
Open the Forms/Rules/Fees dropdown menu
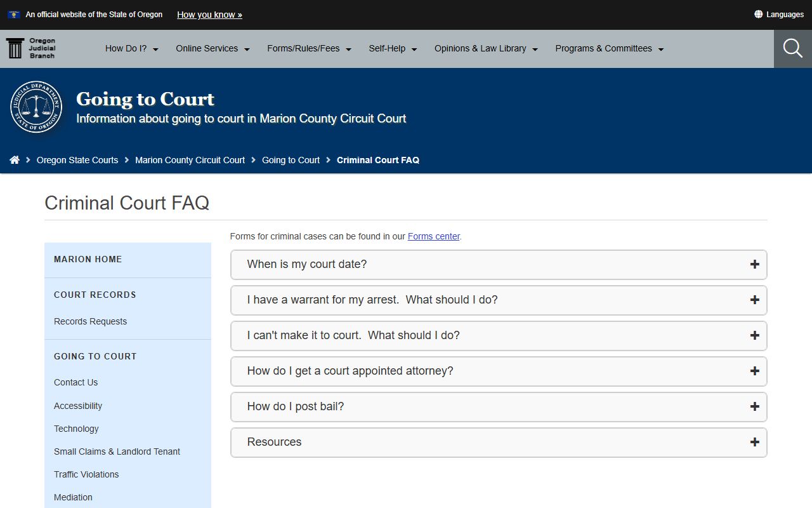click(309, 48)
